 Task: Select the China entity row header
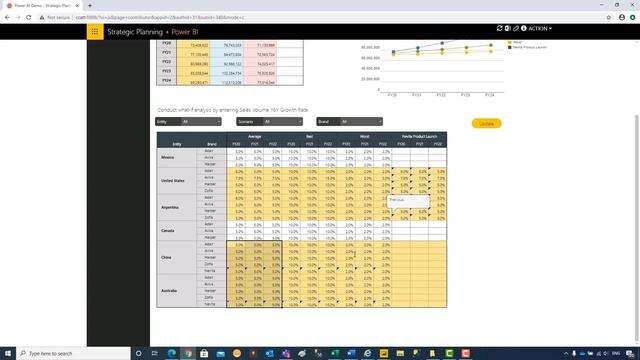click(176, 258)
